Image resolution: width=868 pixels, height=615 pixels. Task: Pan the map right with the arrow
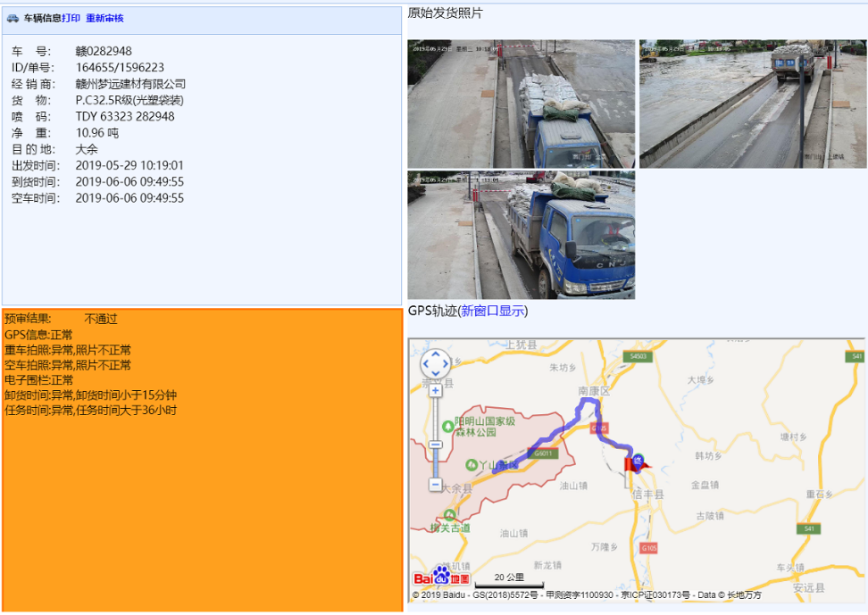coord(446,364)
